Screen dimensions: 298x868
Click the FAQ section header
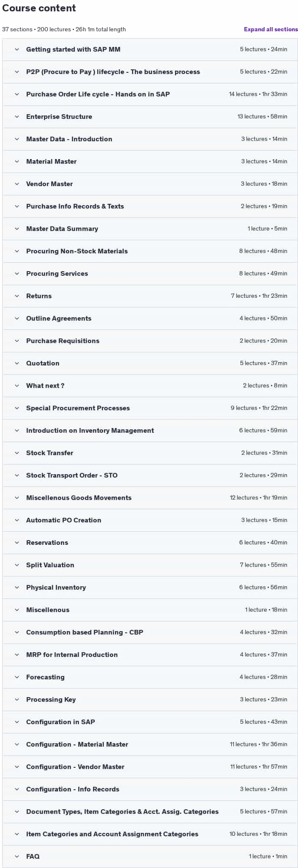(150, 857)
